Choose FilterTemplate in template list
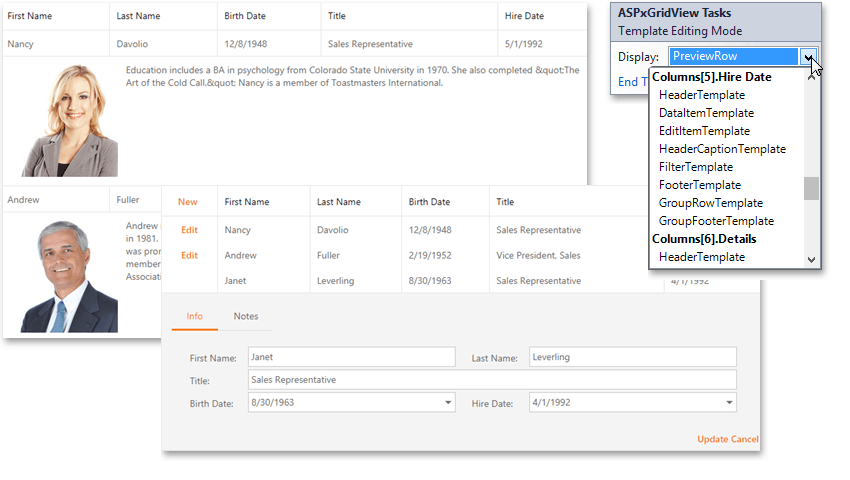This screenshot has height=480, width=850. [696, 167]
